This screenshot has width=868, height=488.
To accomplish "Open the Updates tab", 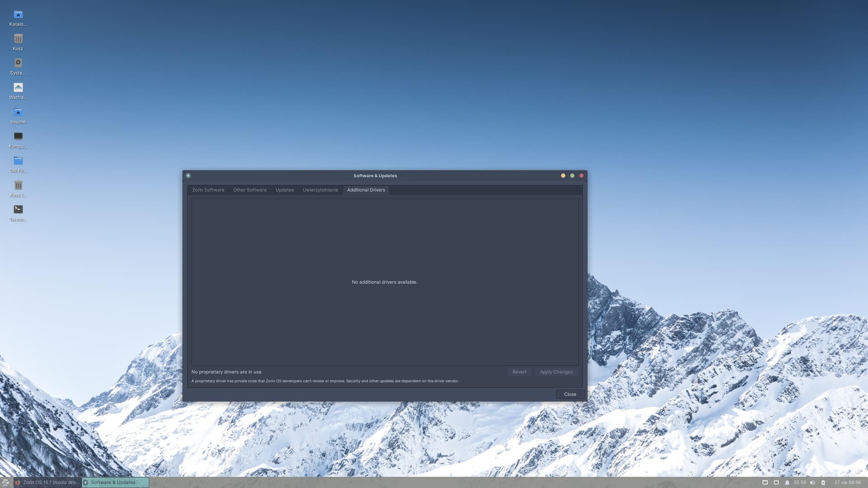I will point(284,190).
